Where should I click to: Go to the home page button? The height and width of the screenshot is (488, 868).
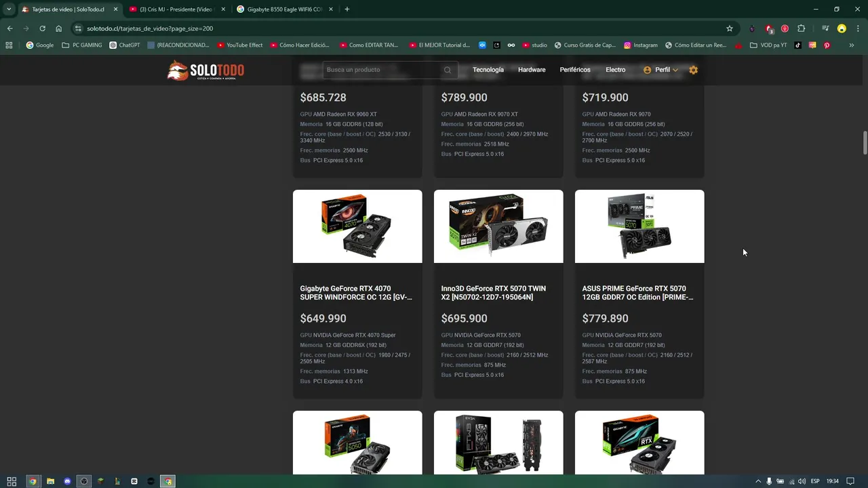[x=59, y=28]
